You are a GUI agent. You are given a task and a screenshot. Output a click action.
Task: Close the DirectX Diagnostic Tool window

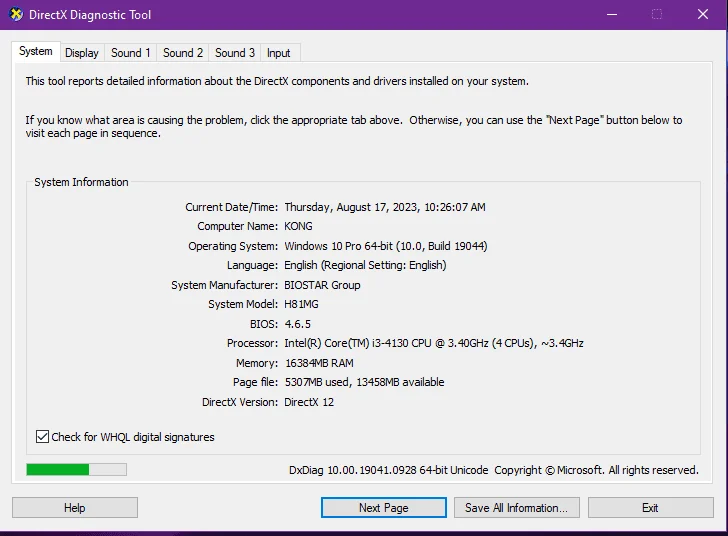click(x=703, y=14)
